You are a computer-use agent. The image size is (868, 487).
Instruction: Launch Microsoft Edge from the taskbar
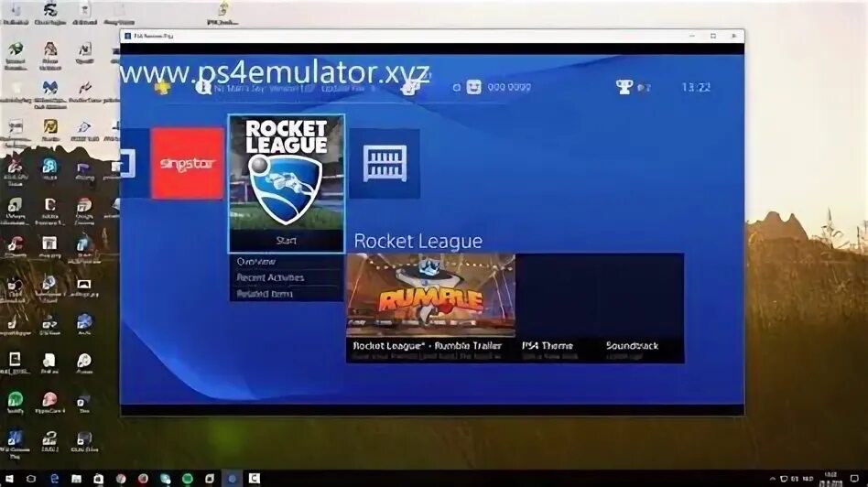coord(54,478)
